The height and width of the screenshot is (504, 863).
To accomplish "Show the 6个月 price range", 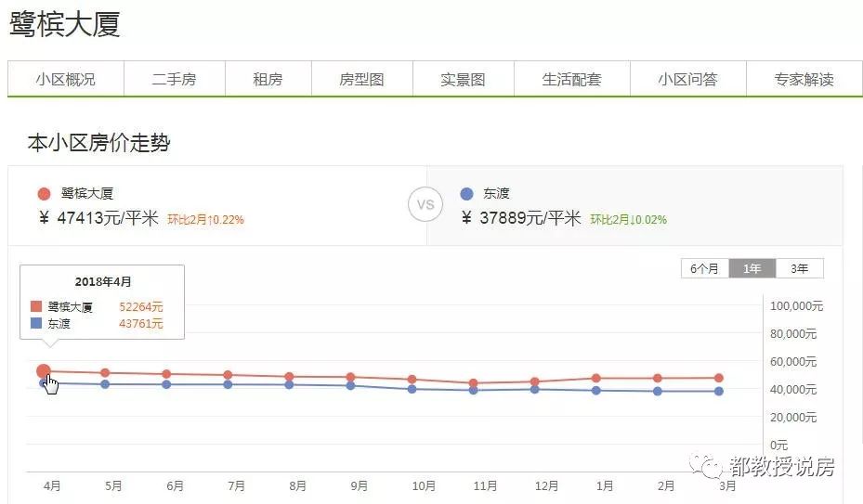I will (x=704, y=268).
